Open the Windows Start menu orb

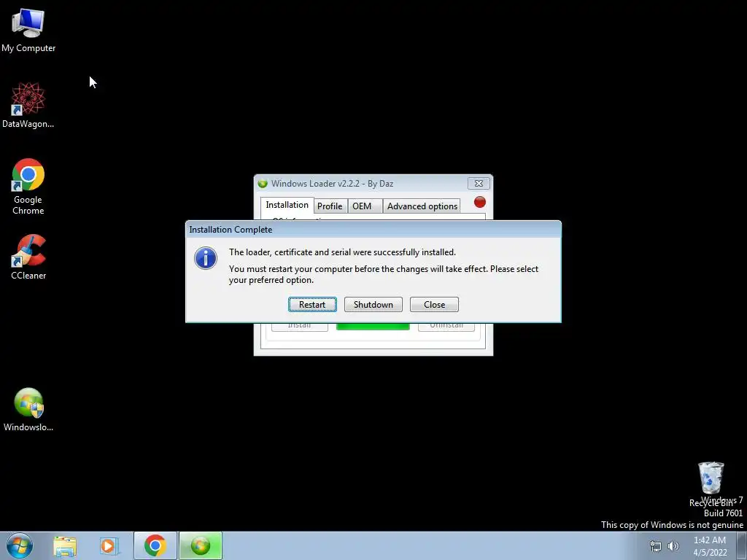[x=20, y=545]
